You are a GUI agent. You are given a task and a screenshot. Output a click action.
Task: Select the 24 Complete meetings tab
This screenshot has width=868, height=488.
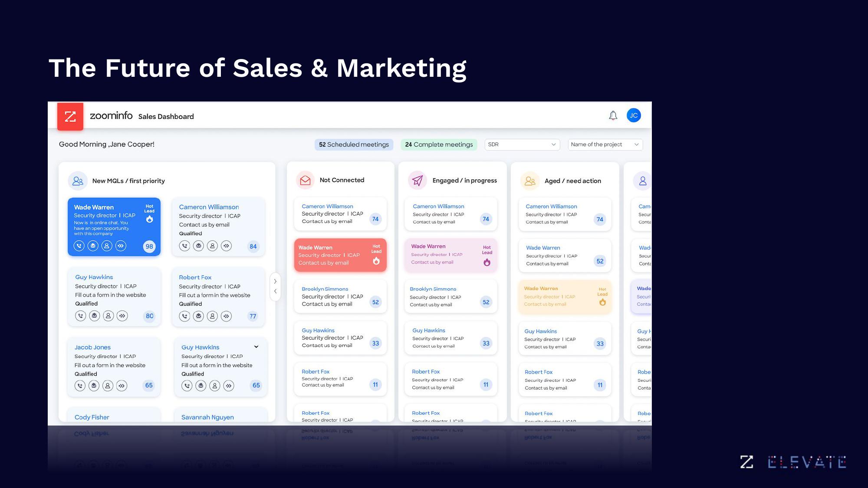tap(439, 144)
